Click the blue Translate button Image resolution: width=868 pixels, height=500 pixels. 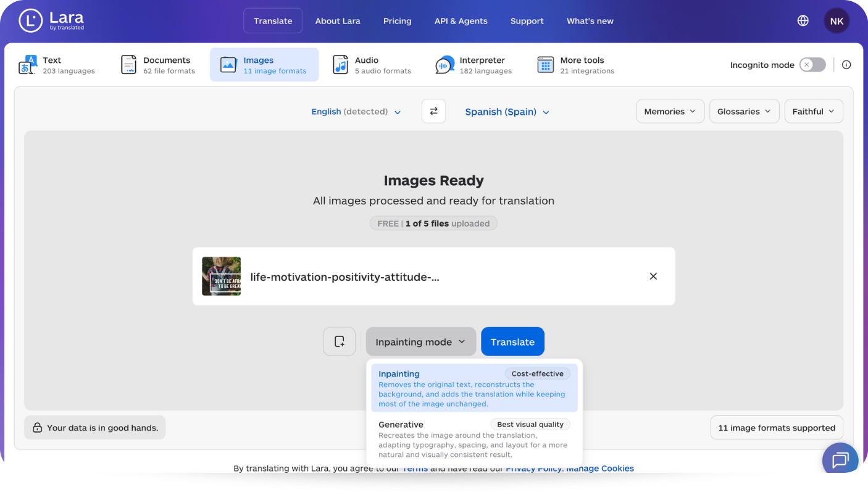pyautogui.click(x=512, y=341)
